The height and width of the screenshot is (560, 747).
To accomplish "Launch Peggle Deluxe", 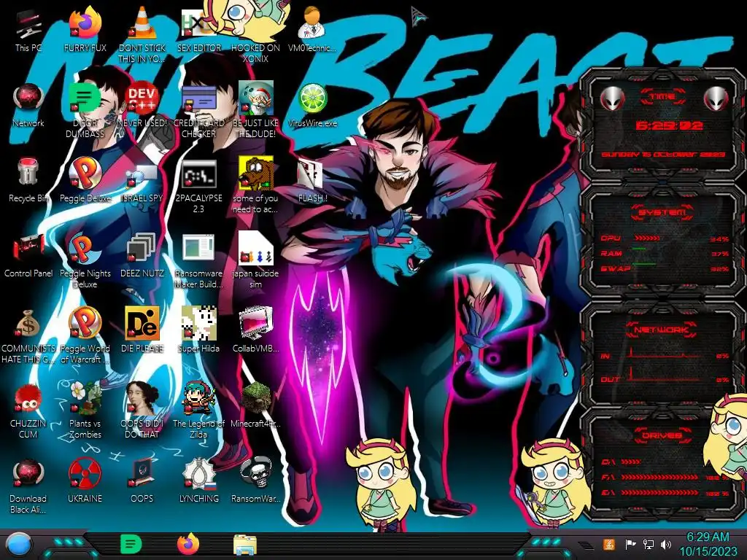I will (85, 180).
